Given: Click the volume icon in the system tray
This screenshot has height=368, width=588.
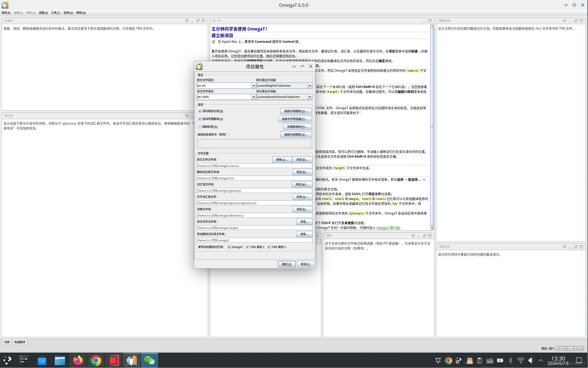Looking at the screenshot, I should (x=531, y=360).
